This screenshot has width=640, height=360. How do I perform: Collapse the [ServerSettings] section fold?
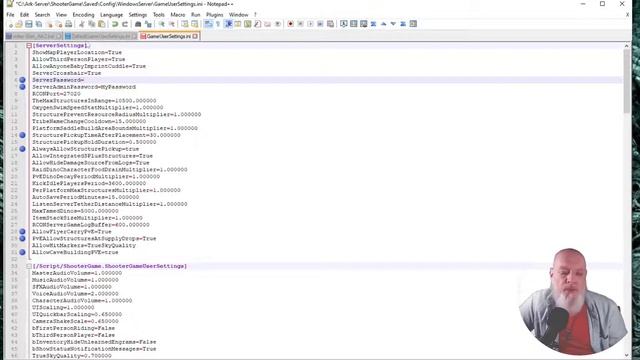click(29, 46)
